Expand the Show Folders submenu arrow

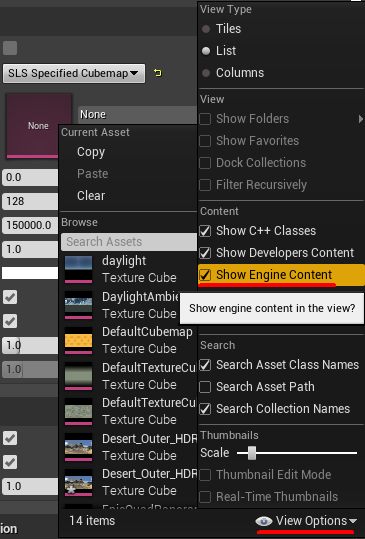[360, 119]
